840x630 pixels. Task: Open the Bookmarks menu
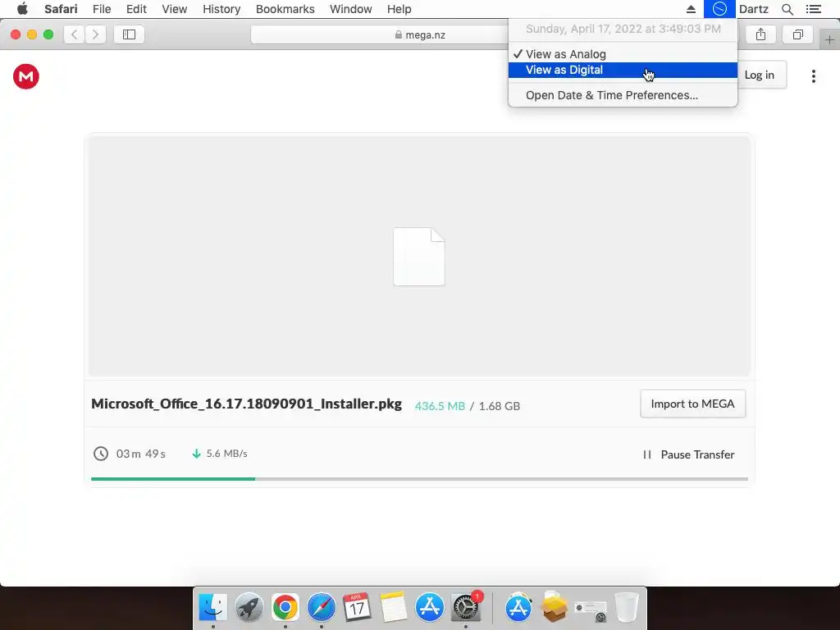[285, 9]
